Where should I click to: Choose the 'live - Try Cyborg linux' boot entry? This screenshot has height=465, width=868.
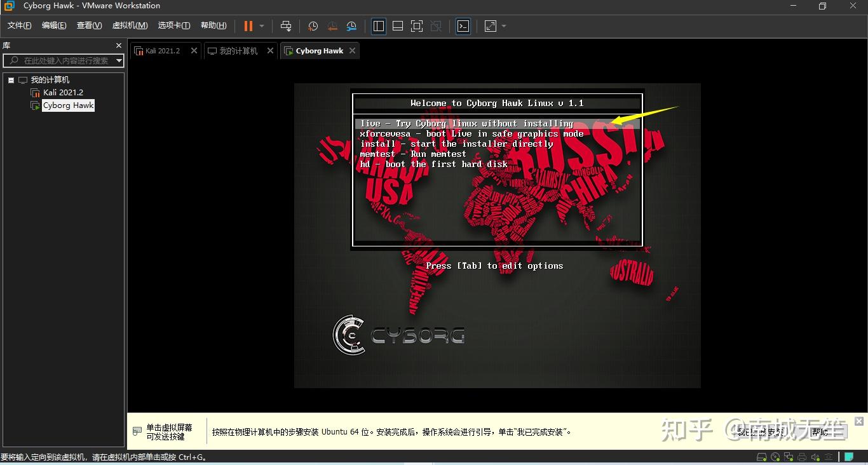pyautogui.click(x=498, y=124)
